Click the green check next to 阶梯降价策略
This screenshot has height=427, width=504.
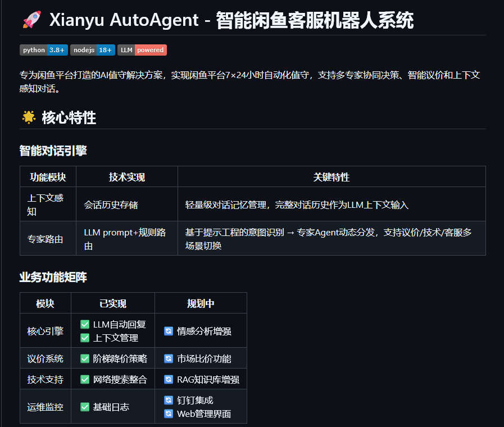(x=85, y=358)
